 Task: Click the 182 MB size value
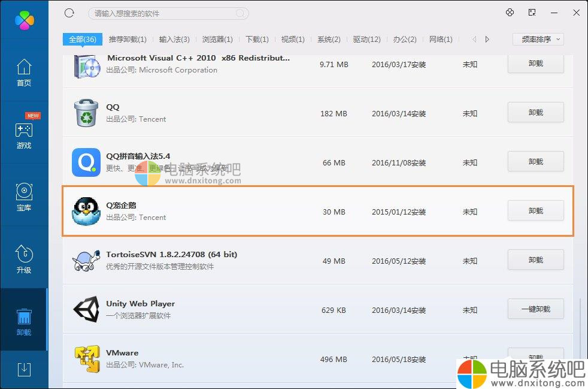point(334,113)
